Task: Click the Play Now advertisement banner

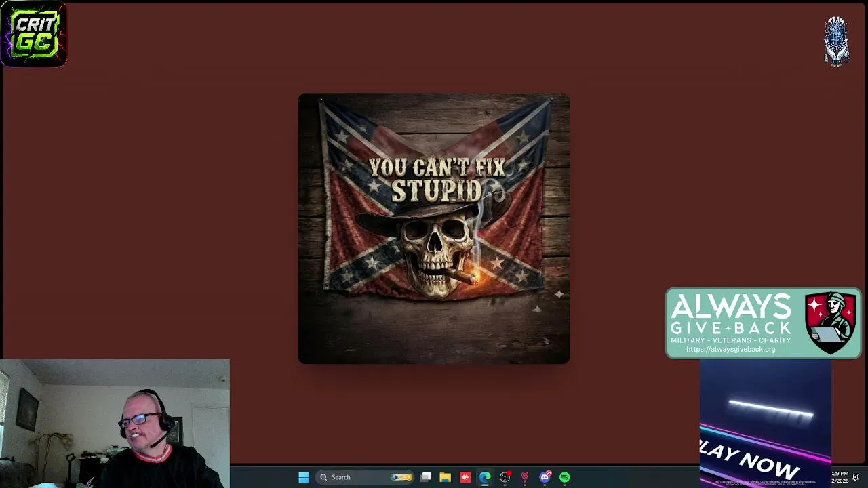Action: pyautogui.click(x=766, y=423)
